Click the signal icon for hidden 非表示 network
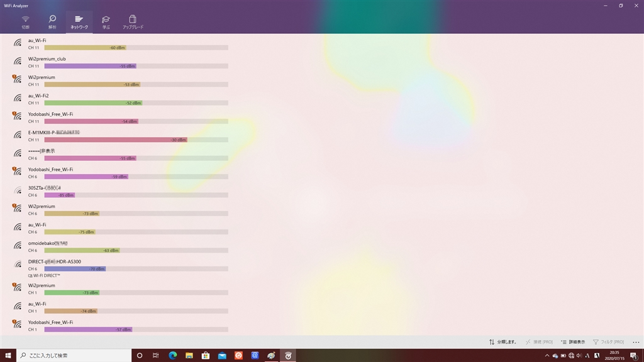 click(17, 154)
